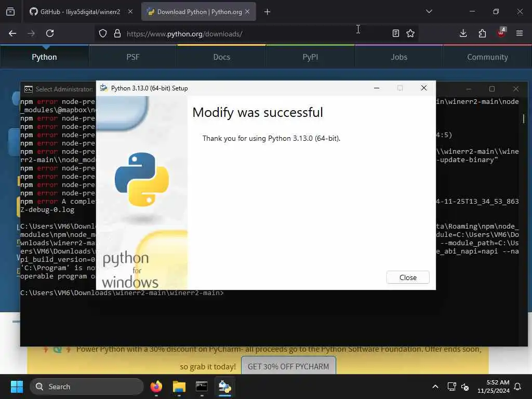Open the notifications bell icon
The width and height of the screenshot is (532, 399).
pyautogui.click(x=518, y=387)
